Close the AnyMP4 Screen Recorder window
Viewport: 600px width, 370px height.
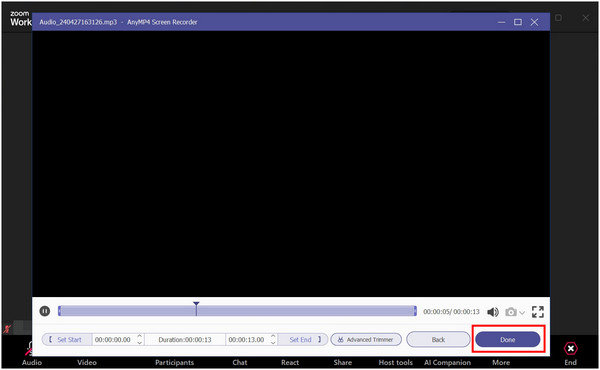(x=534, y=22)
